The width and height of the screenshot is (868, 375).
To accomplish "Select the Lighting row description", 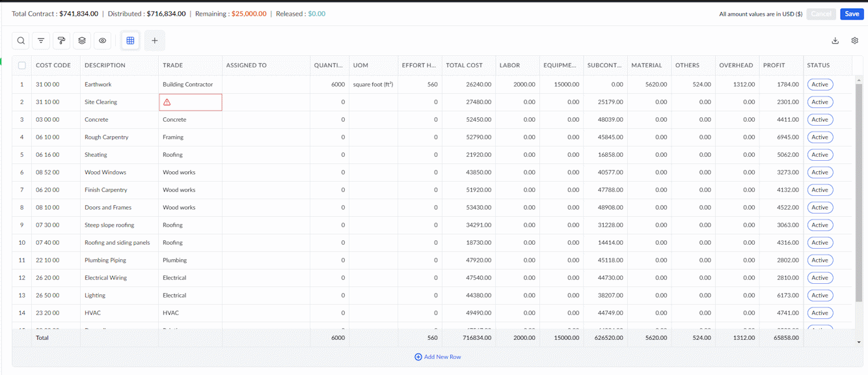I will click(x=119, y=296).
